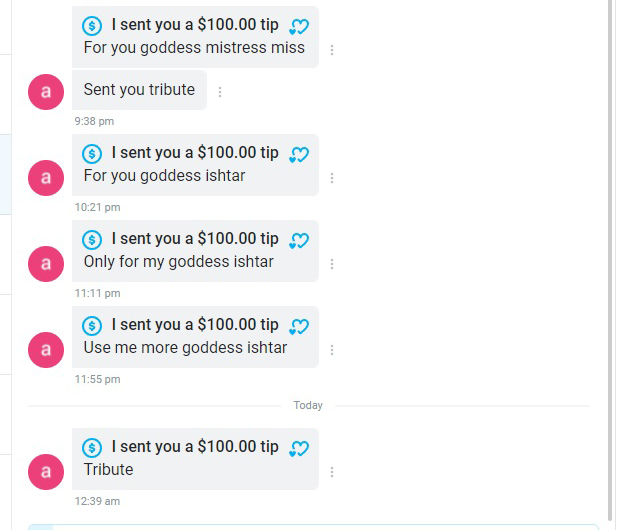Image resolution: width=634 pixels, height=530 pixels.
Task: Open three-dot menu for 'Only for my goddess ishtar'
Action: (332, 264)
